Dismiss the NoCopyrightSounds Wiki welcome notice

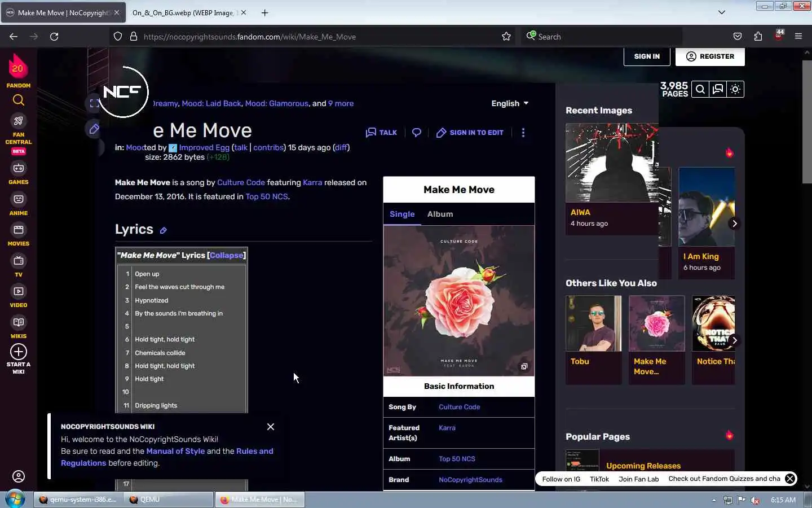(271, 427)
